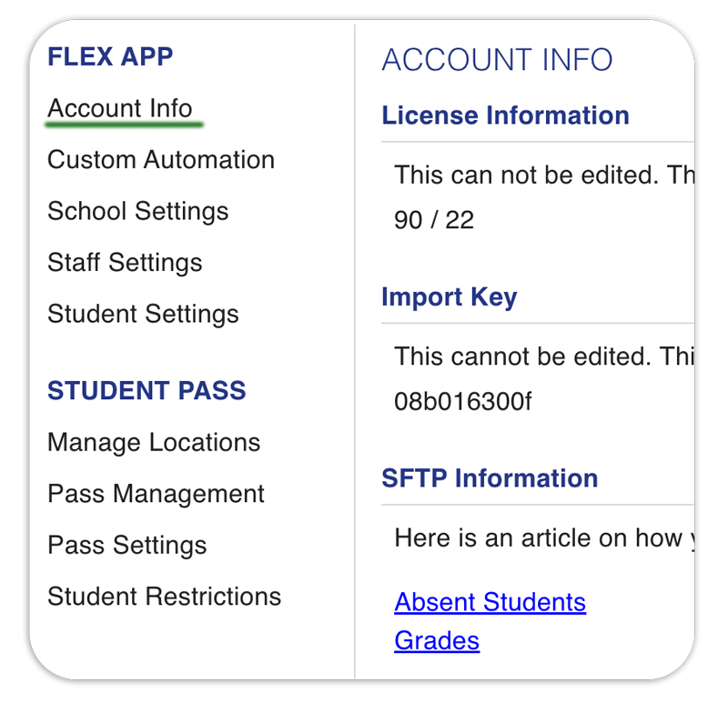Go to Staff Settings

point(125,263)
